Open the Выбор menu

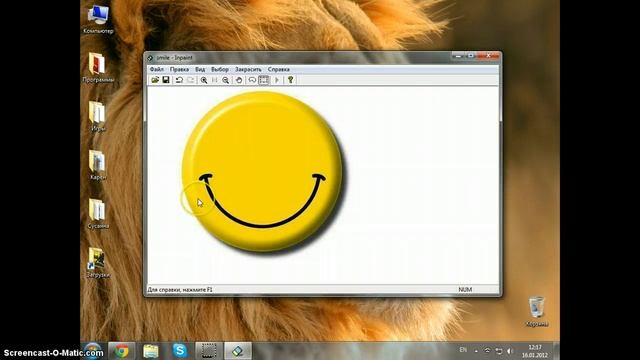220,69
